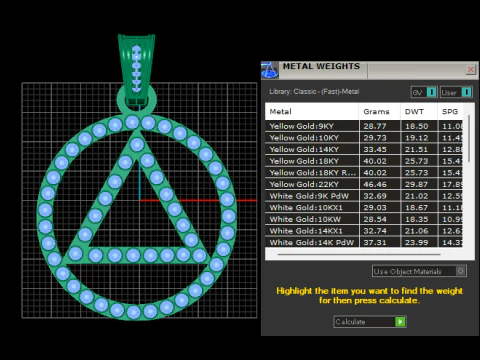Click the SPG column header
Image resolution: width=480 pixels, height=360 pixels.
(450, 111)
